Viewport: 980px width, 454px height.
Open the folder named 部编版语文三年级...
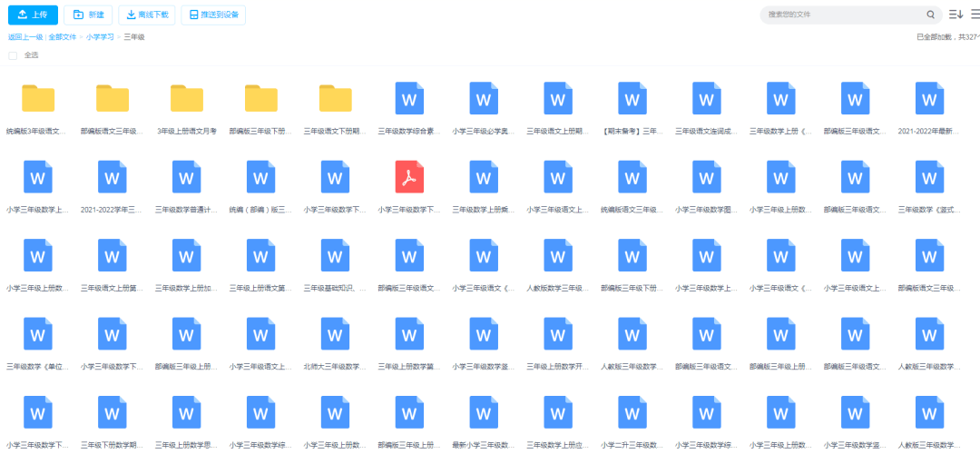click(113, 98)
